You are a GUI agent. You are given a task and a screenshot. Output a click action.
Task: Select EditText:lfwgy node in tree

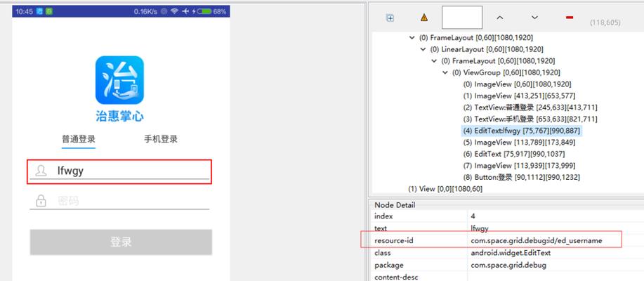(x=522, y=131)
